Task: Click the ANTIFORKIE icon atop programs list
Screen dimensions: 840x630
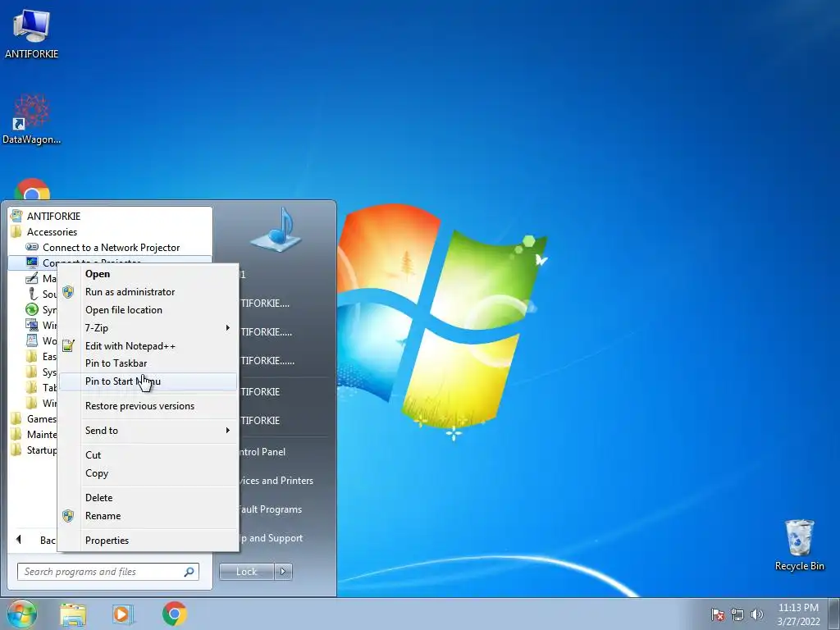Action: (x=16, y=216)
